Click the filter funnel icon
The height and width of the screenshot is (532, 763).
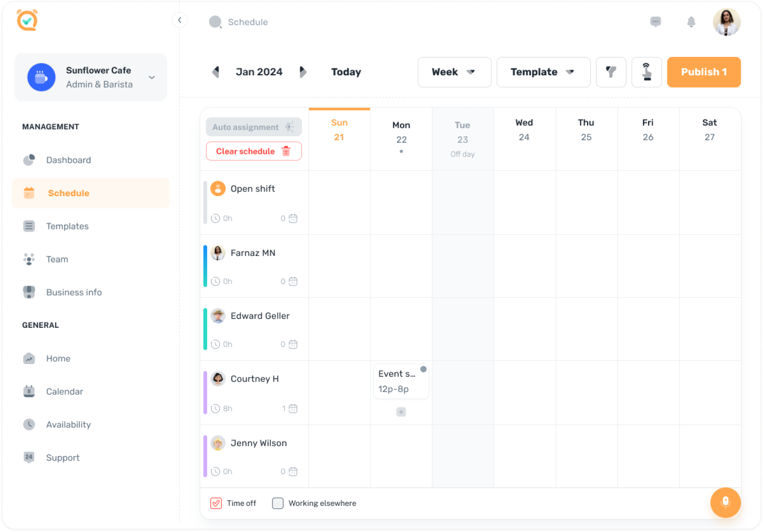pyautogui.click(x=611, y=72)
